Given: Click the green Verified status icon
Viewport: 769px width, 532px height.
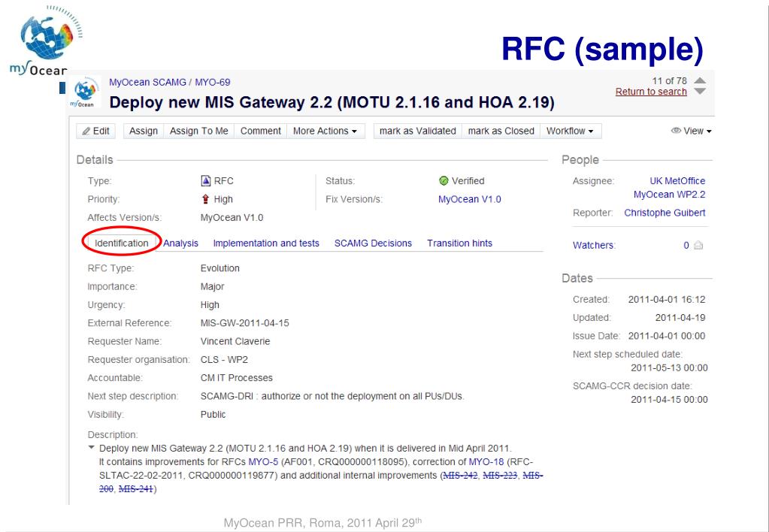Looking at the screenshot, I should (x=444, y=181).
